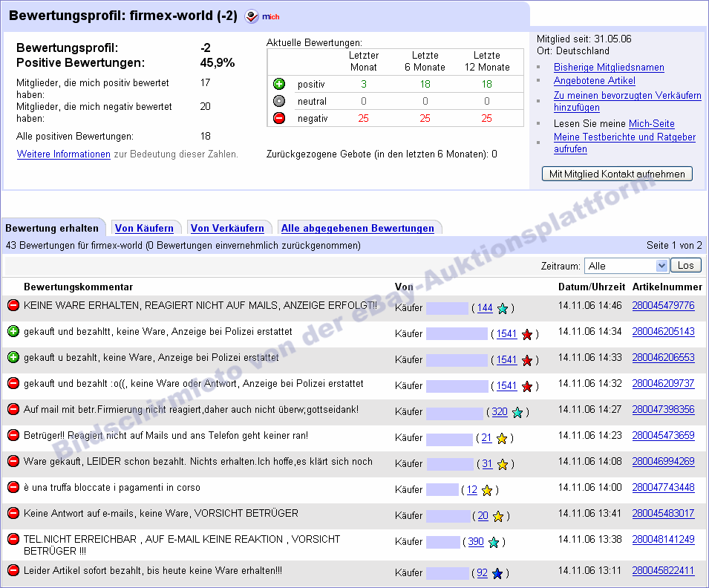The height and width of the screenshot is (588, 709).
Task: Click 'Zu meinen bevorzugten Verkäufern hinzufügen' link
Action: [x=627, y=101]
